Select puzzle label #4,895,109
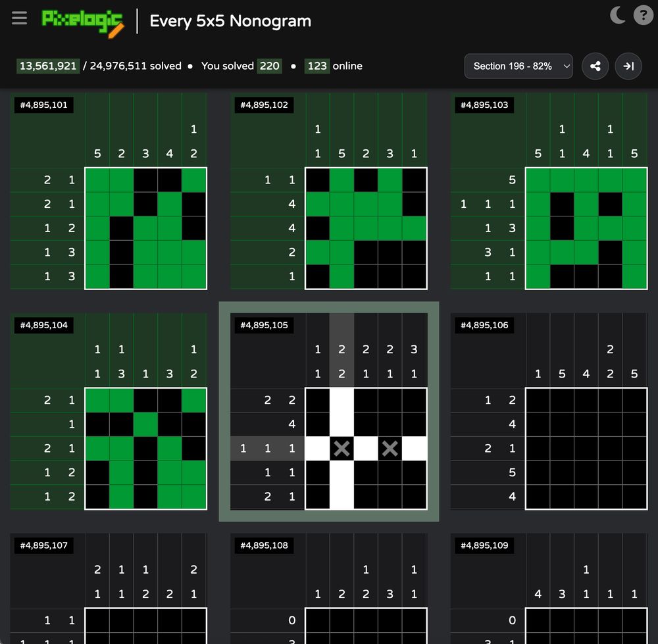The height and width of the screenshot is (644, 658). pyautogui.click(x=484, y=545)
